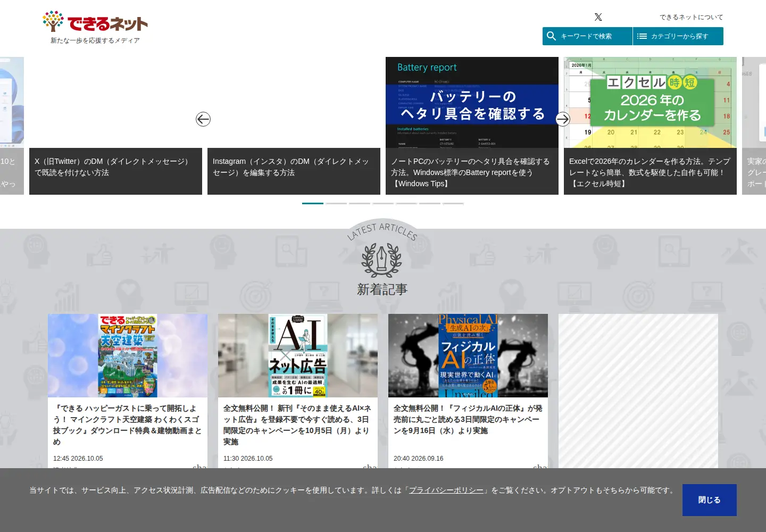This screenshot has width=766, height=532.
Task: Open Excel 2026 calendar article thumbnail
Action: coord(650,102)
